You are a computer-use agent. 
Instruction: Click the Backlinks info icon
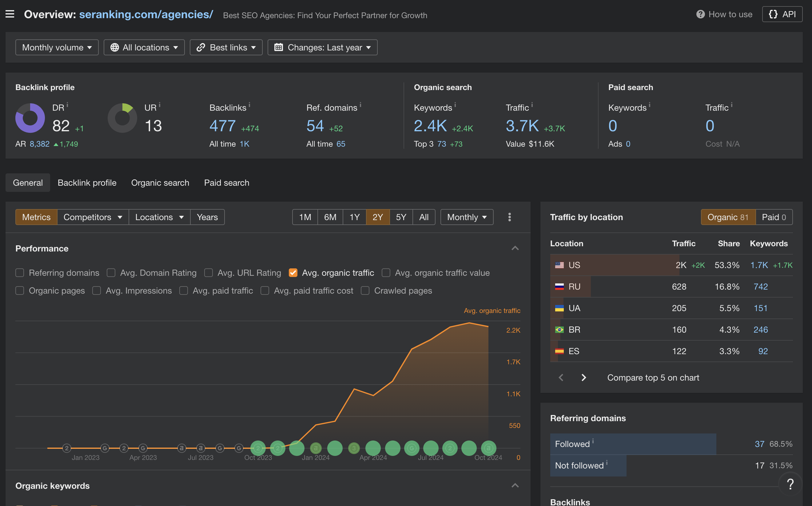coord(249,105)
